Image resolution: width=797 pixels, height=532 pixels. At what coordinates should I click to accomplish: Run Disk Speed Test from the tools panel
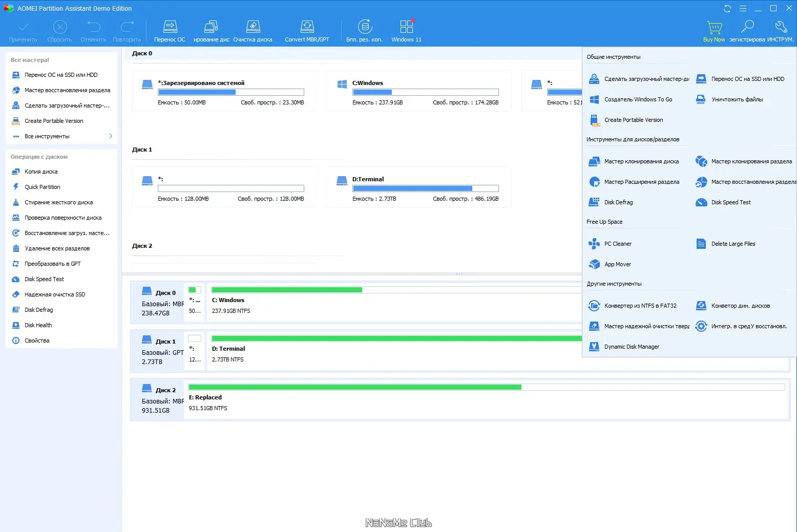(x=723, y=202)
